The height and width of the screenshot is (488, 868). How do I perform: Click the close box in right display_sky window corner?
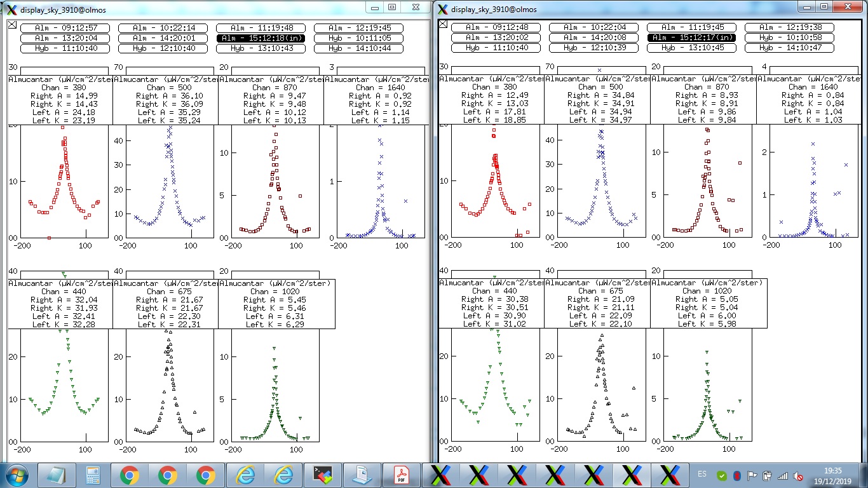[x=443, y=24]
